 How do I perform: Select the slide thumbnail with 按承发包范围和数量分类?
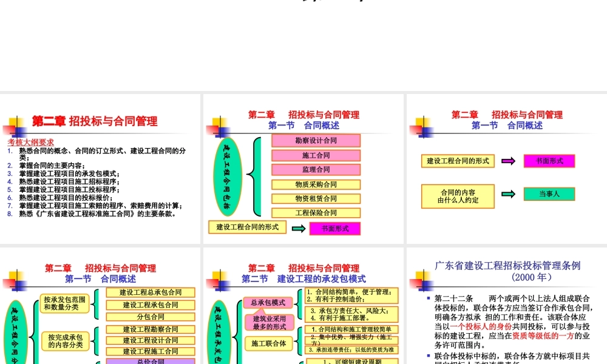coord(100,306)
